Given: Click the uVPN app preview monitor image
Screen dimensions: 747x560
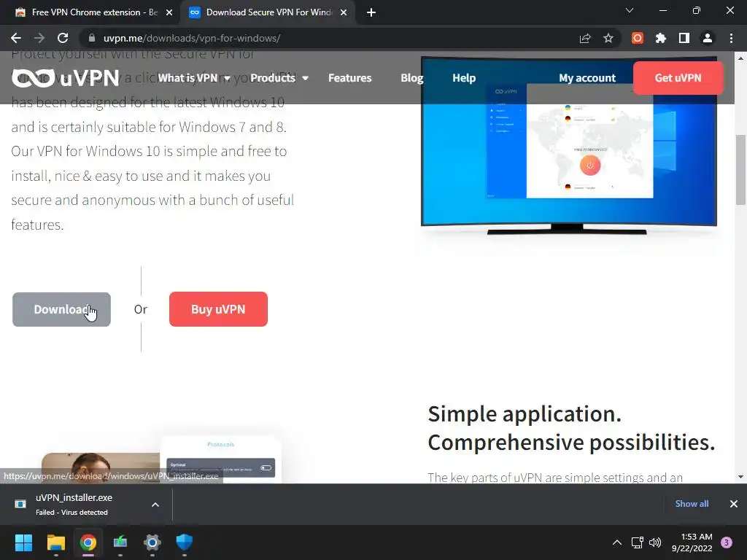Looking at the screenshot, I should click(x=569, y=145).
